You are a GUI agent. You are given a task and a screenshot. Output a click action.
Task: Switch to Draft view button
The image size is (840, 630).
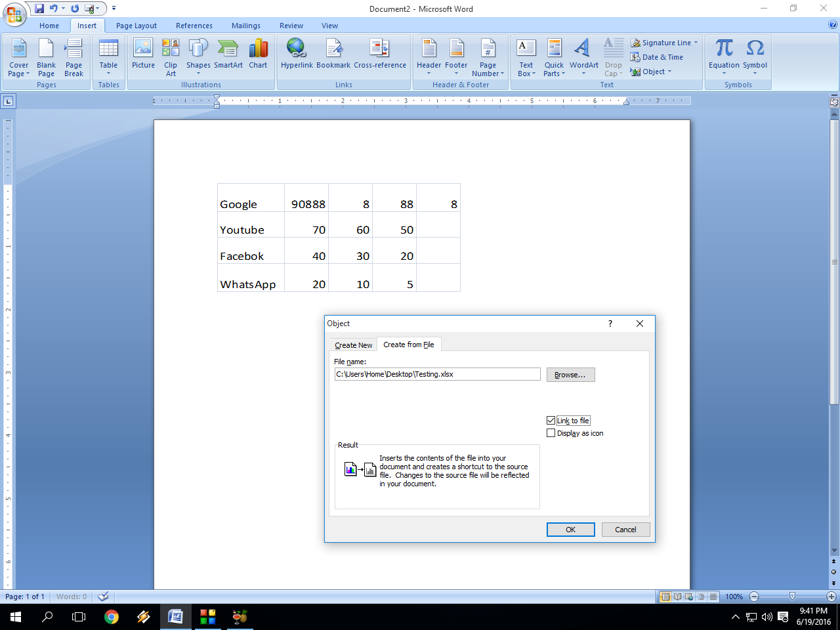coord(713,597)
